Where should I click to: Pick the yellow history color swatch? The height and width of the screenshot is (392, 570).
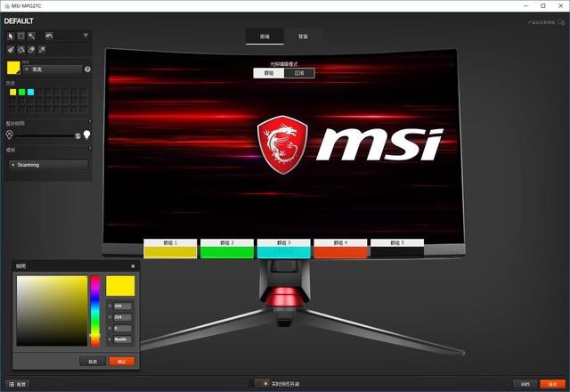click(13, 92)
